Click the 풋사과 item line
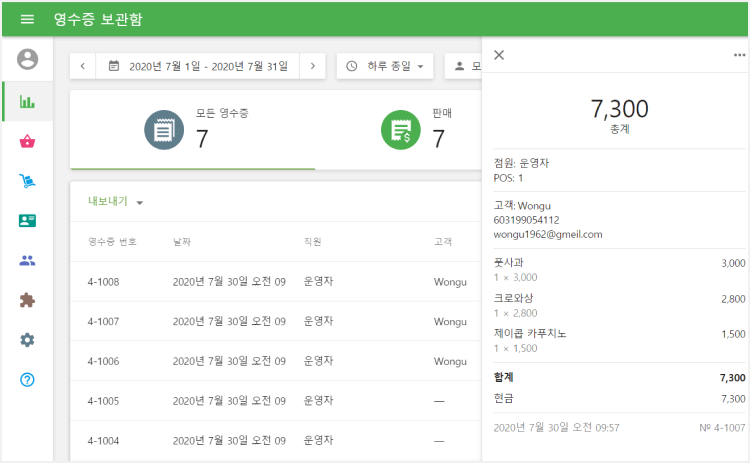750x463 pixels. coord(619,270)
